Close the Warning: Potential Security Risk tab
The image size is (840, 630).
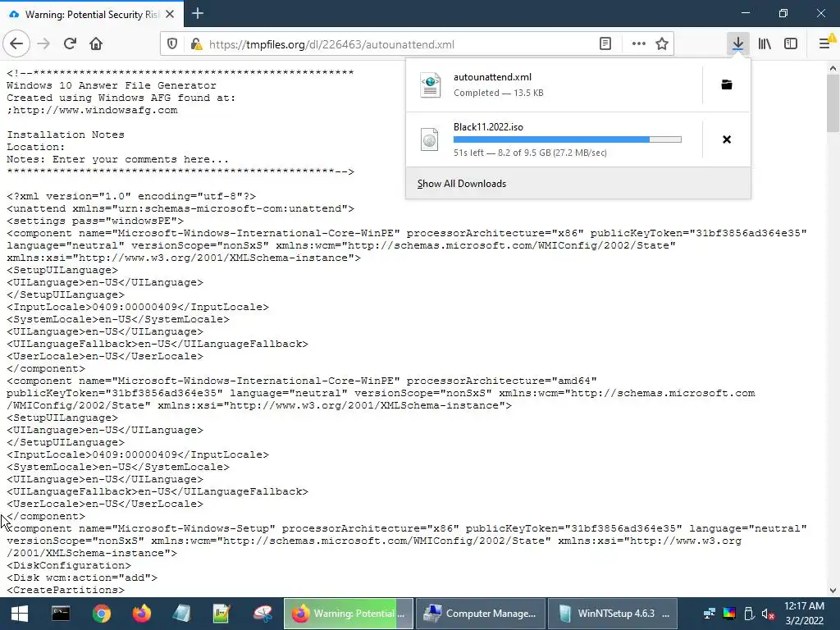pos(170,15)
